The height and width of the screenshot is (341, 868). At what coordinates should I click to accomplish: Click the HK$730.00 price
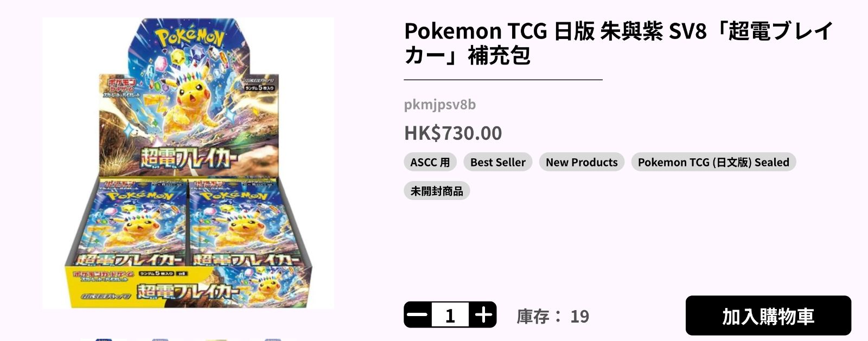(x=453, y=133)
